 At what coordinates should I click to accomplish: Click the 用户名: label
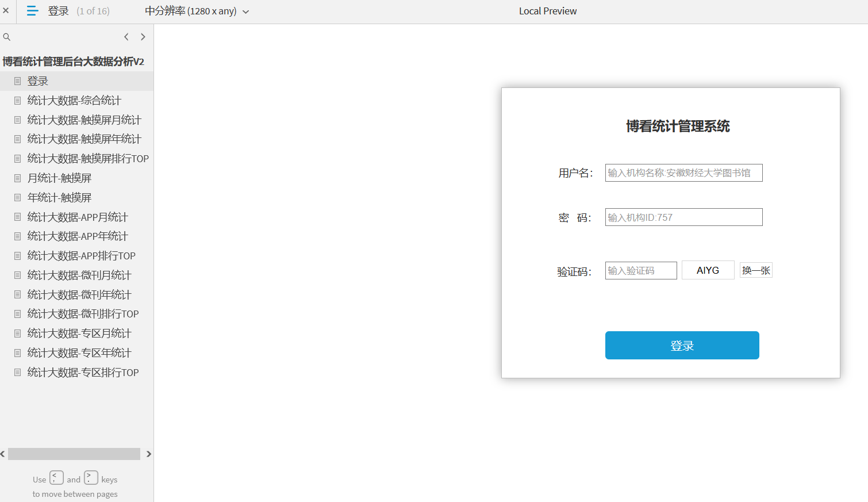pyautogui.click(x=575, y=173)
